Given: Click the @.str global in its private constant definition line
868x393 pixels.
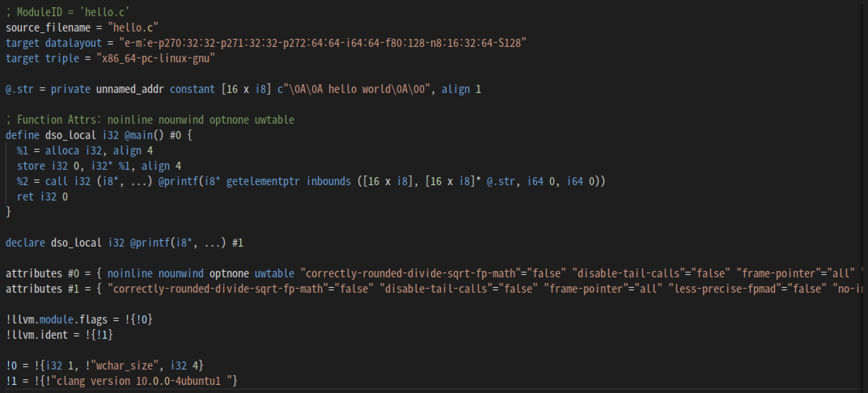Looking at the screenshot, I should (20, 89).
